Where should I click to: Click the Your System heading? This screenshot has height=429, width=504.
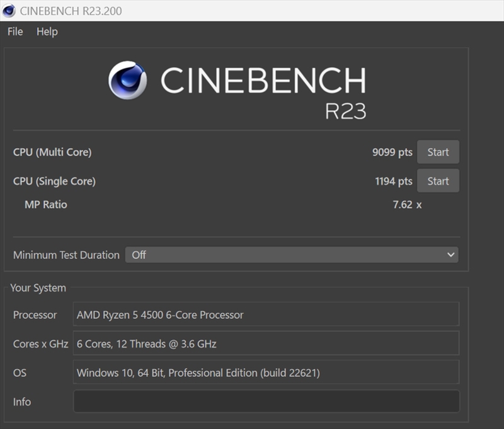click(38, 288)
